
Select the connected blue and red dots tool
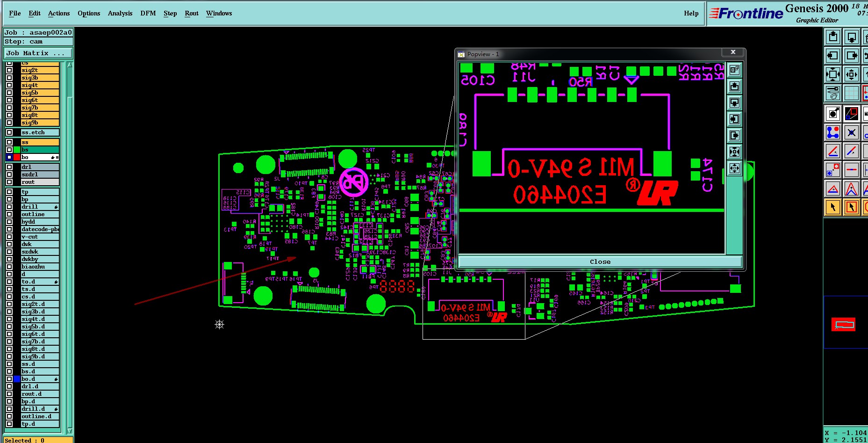[x=833, y=132]
